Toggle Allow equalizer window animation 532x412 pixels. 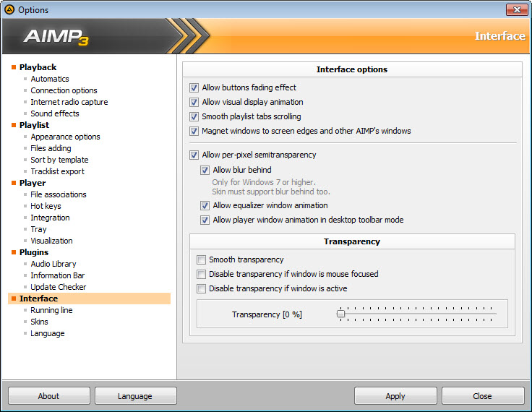tap(205, 206)
